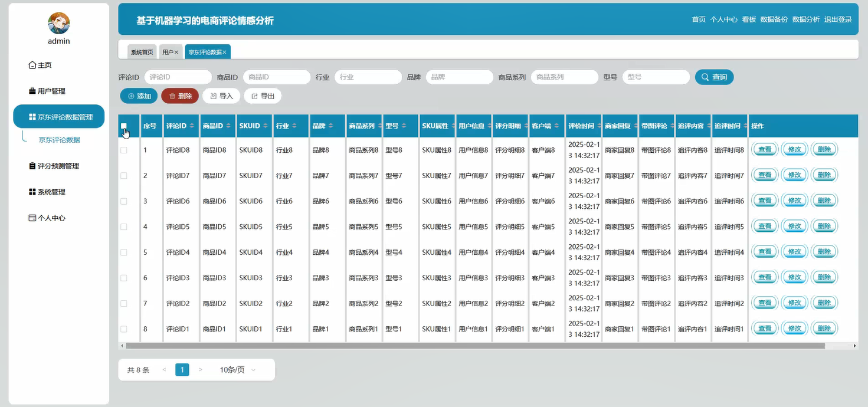Click the 商品系列8 cell
The height and width of the screenshot is (407, 868).
coord(363,150)
